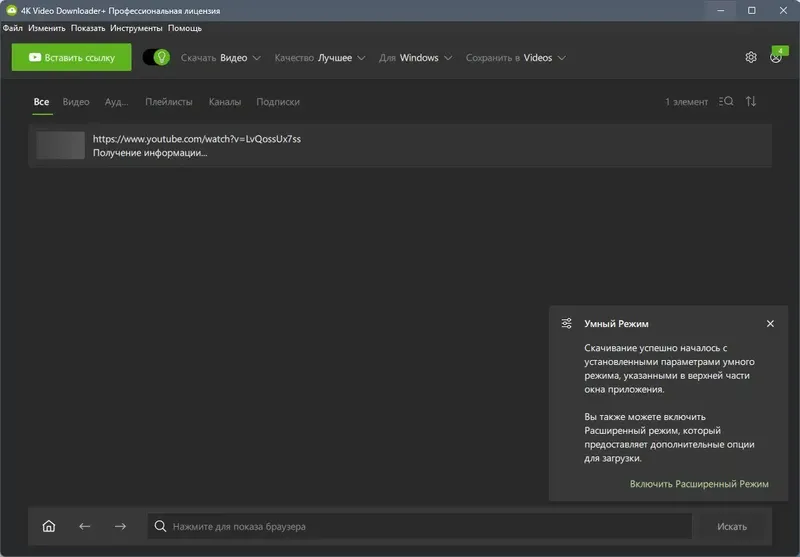Switch to the Ауд... tab
Screen dimensions: 800x557
coord(116,102)
